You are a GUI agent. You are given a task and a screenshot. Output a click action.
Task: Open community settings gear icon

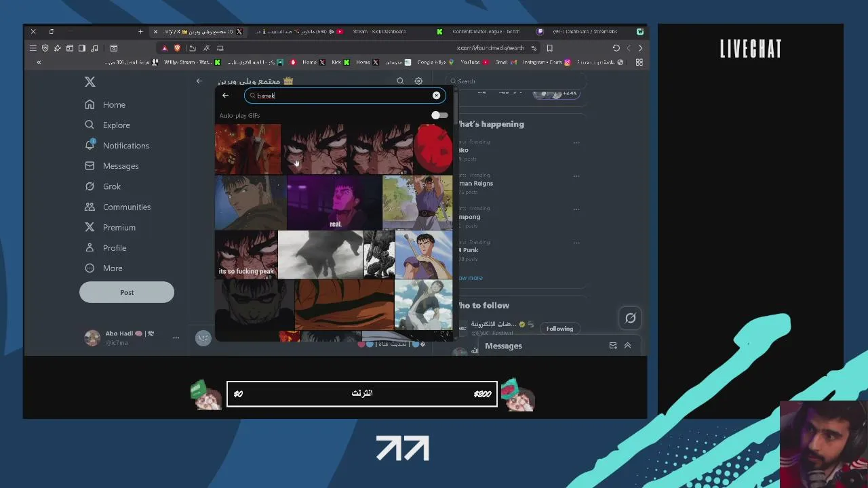tap(418, 81)
